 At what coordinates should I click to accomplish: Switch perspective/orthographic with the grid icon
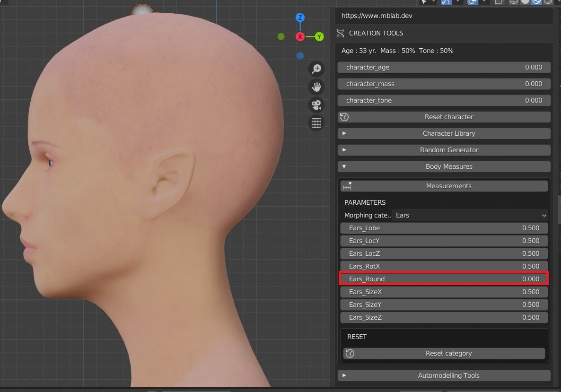point(316,123)
